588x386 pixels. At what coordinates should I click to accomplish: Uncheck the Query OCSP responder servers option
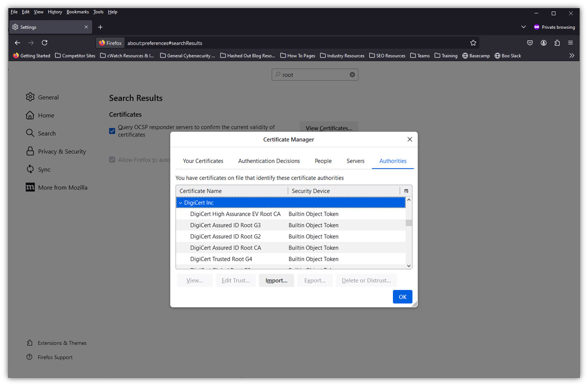coord(112,131)
